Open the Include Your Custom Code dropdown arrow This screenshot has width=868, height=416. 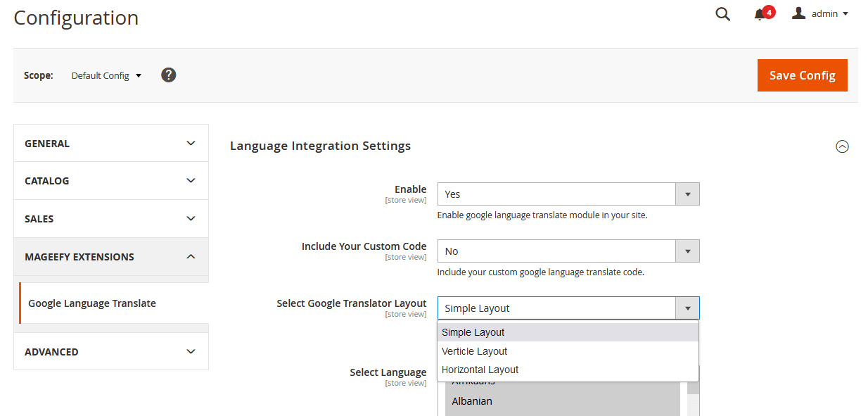(687, 251)
